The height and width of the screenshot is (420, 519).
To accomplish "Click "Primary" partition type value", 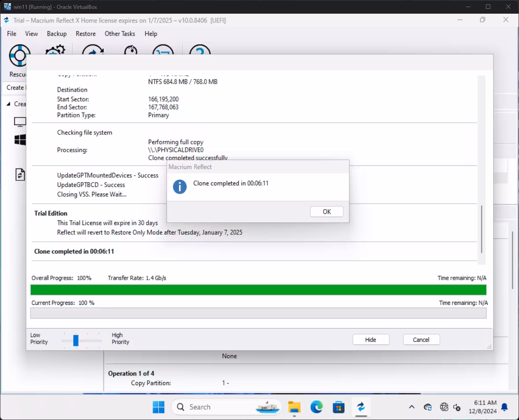I will [158, 115].
